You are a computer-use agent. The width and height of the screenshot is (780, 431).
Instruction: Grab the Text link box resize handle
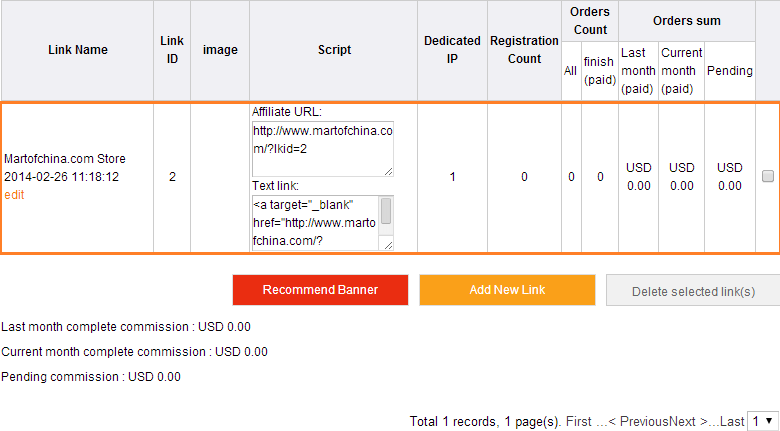coord(388,244)
